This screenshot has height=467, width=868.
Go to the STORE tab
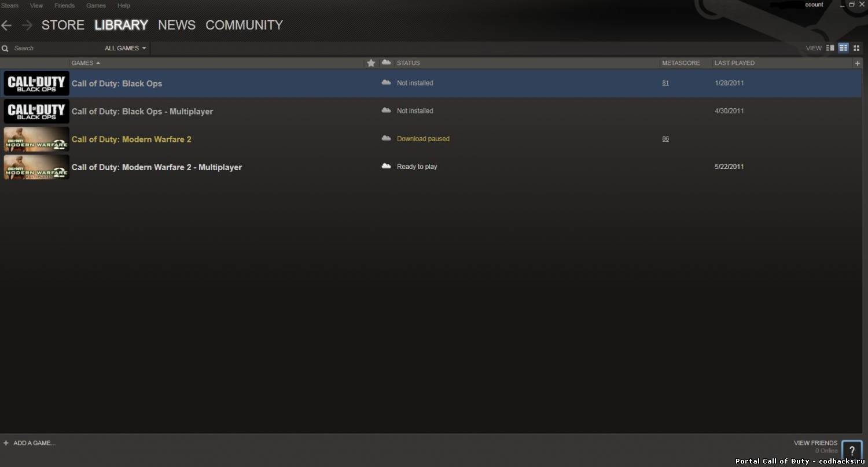tap(63, 25)
